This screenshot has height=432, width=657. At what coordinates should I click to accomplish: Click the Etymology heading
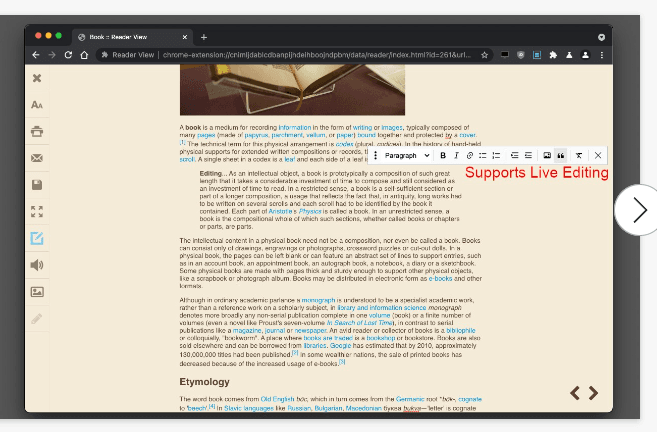[x=204, y=382]
